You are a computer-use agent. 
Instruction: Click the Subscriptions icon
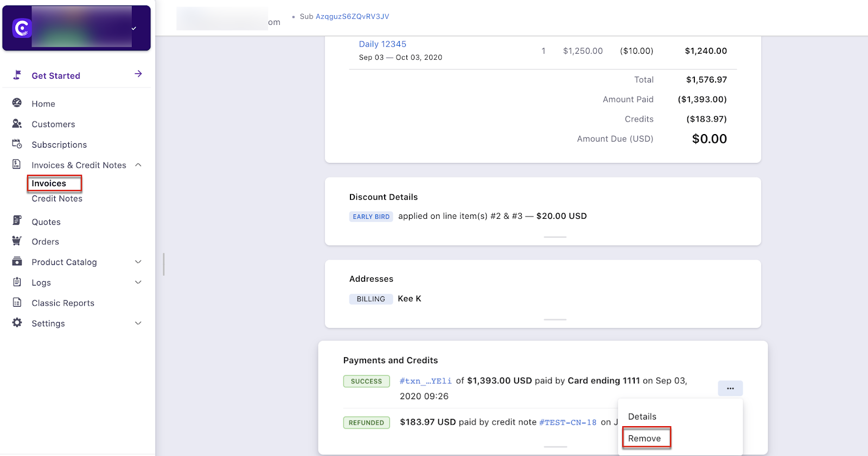pyautogui.click(x=17, y=144)
